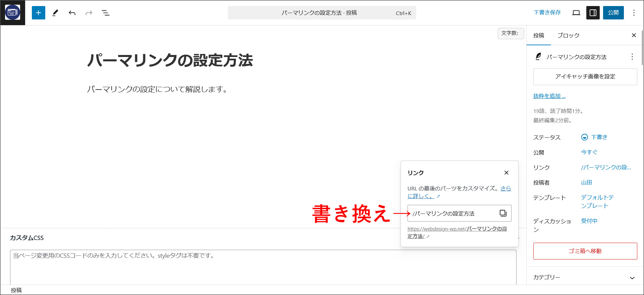Click the 公開 publish button
644x295 pixels.
coord(613,13)
